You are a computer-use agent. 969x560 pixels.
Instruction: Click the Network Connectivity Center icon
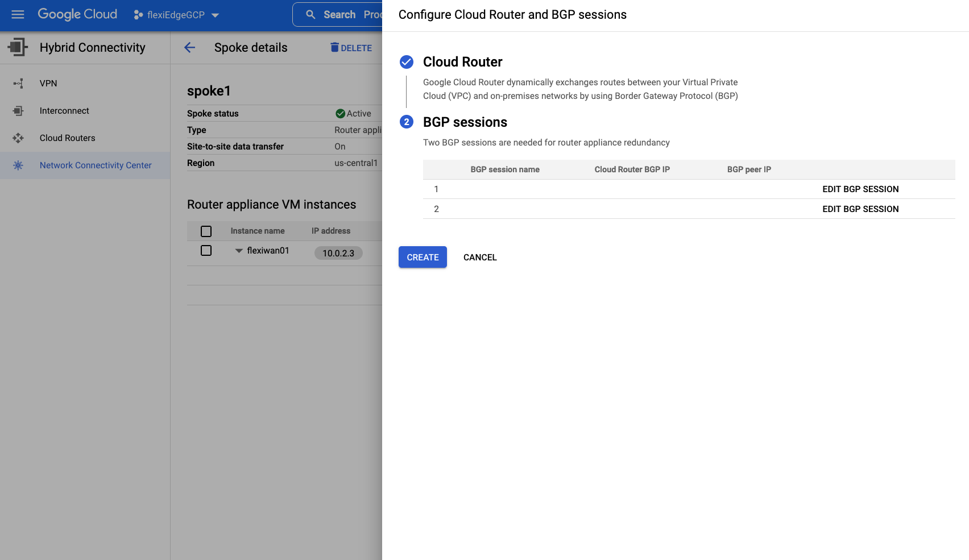pos(18,165)
